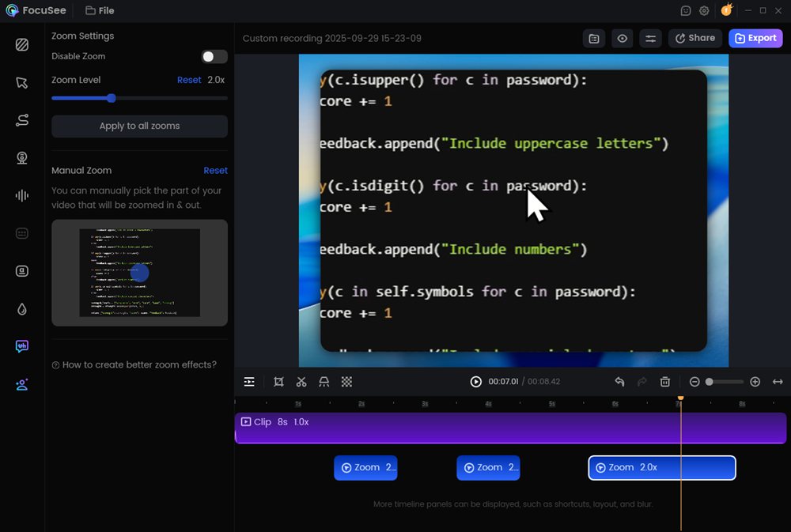791x532 pixels.
Task: Open the mosaic blur checkerboard tool
Action: click(346, 382)
